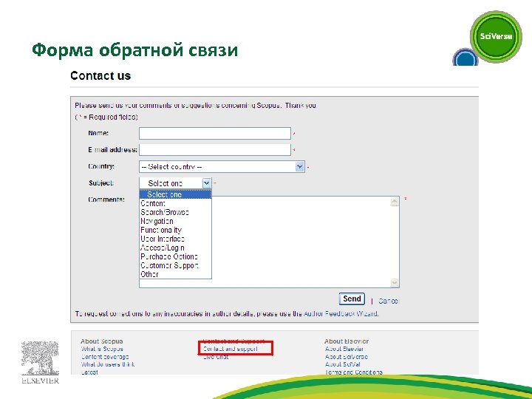The image size is (532, 399).
Task: Click the 'Name:' field label
Action: [x=98, y=133]
